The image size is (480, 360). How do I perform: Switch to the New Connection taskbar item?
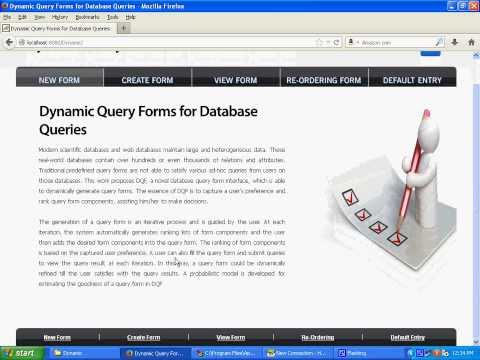point(298,353)
